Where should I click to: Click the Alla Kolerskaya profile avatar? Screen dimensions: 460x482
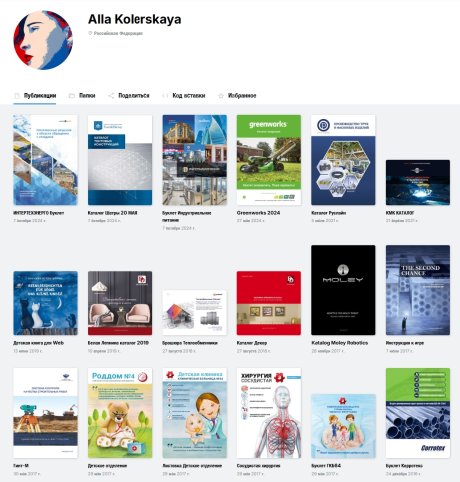(43, 40)
